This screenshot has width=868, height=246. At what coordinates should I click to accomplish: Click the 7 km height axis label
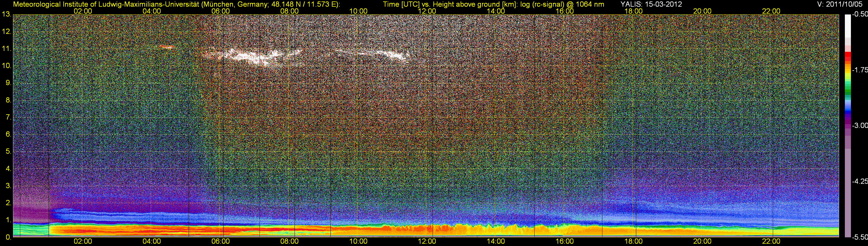[8, 117]
